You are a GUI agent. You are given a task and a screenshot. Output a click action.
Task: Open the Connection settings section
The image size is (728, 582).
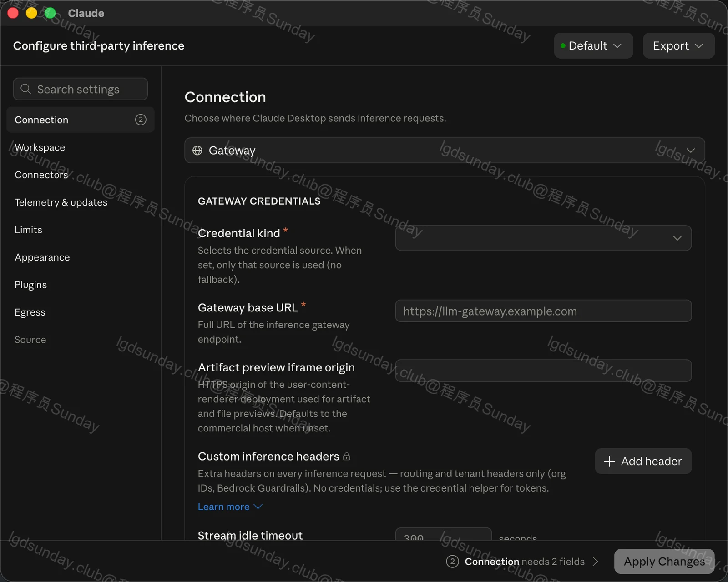(x=81, y=120)
